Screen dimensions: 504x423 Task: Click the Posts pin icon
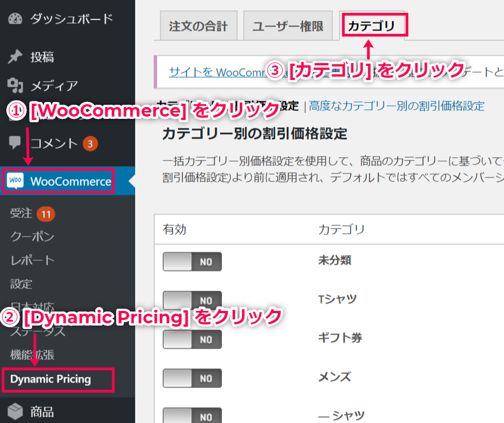[x=15, y=57]
